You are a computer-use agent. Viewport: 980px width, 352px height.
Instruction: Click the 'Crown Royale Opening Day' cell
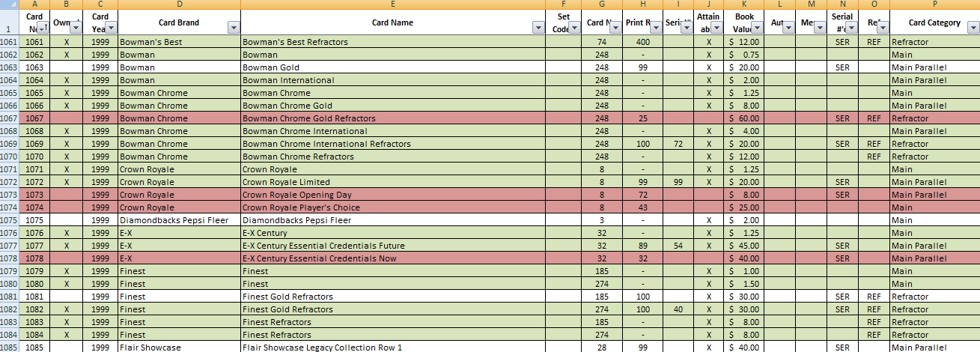click(393, 195)
